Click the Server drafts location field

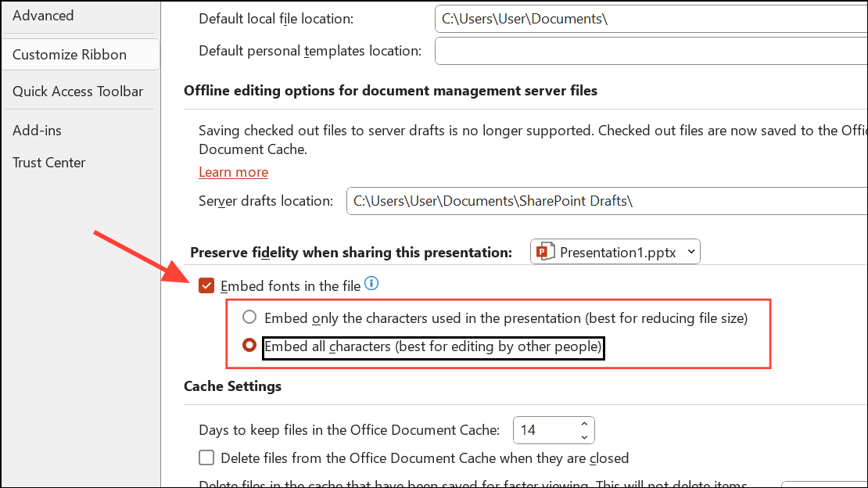(x=606, y=201)
